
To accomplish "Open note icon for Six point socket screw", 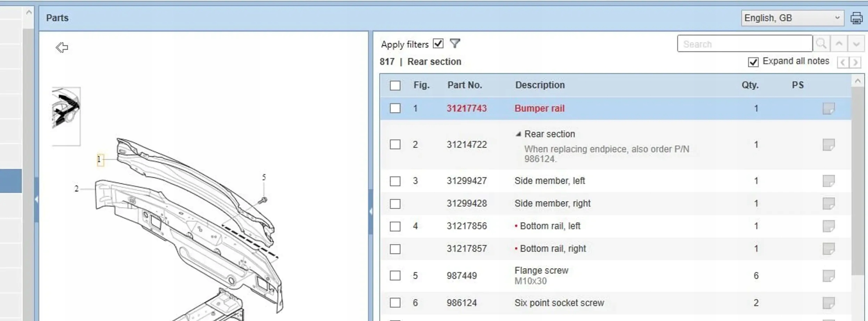I will (829, 303).
